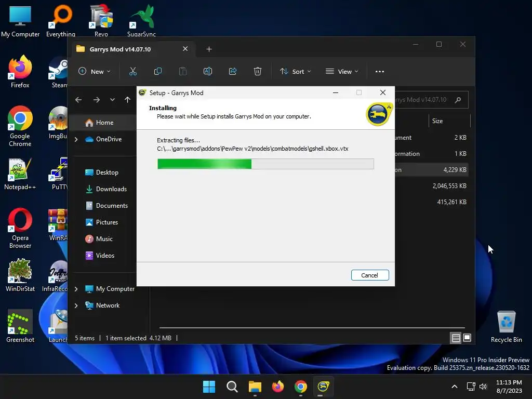Open the See more options ellipsis

pyautogui.click(x=380, y=72)
